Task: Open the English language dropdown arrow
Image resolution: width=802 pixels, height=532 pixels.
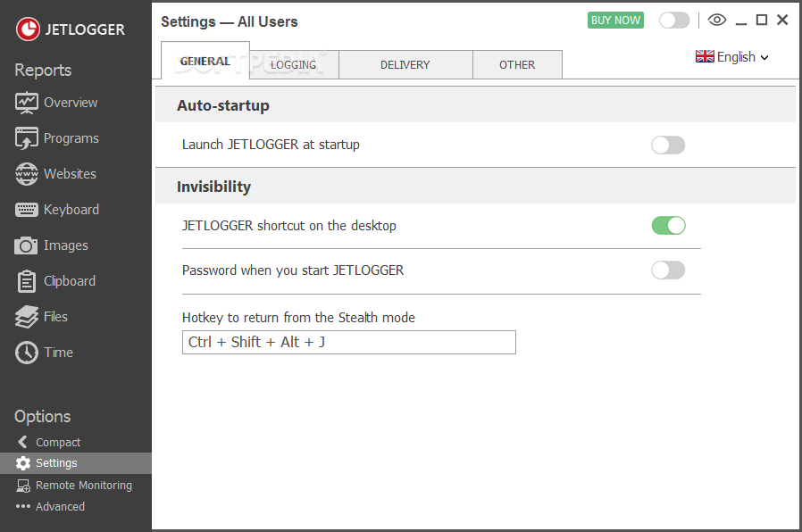Action: coord(764,57)
